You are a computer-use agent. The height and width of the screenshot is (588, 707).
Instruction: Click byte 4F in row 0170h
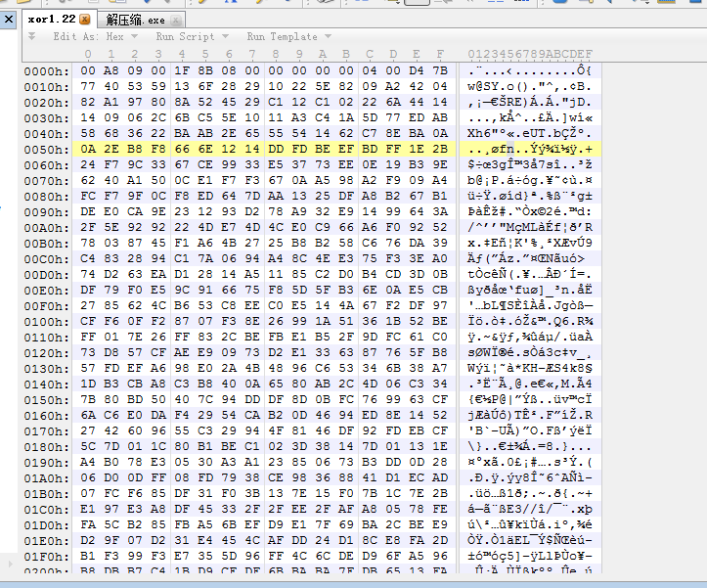pos(276,430)
